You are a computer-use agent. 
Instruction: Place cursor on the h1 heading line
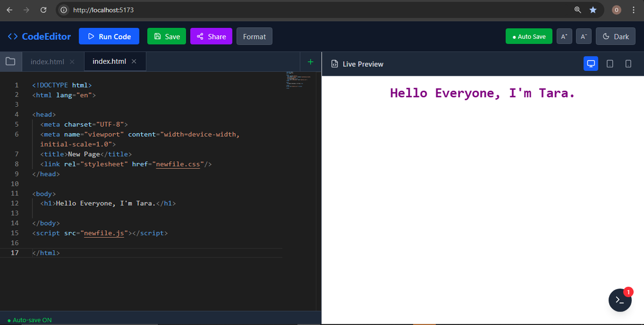(108, 203)
